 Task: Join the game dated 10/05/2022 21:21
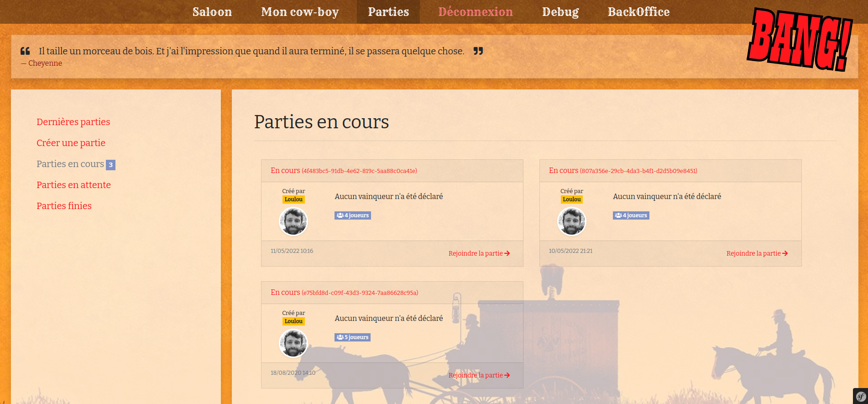[x=757, y=253]
